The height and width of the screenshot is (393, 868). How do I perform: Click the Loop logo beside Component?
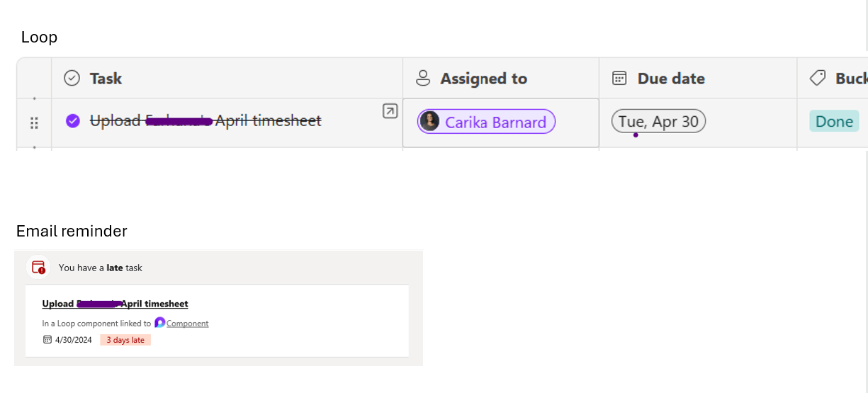point(159,323)
